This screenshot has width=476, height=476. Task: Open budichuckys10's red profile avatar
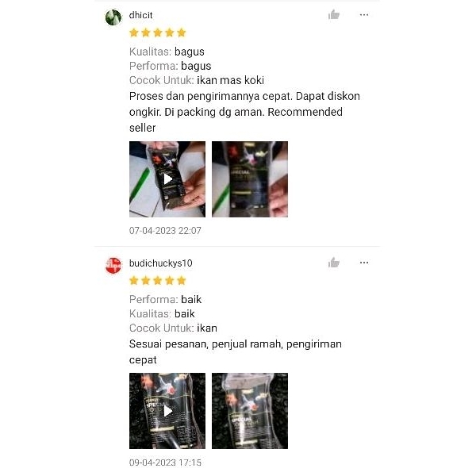coord(113,265)
